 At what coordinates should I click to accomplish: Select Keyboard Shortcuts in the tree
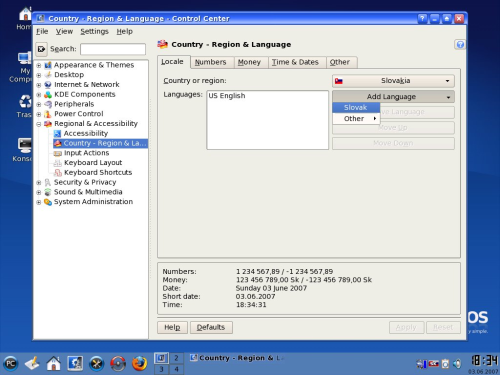(98, 172)
